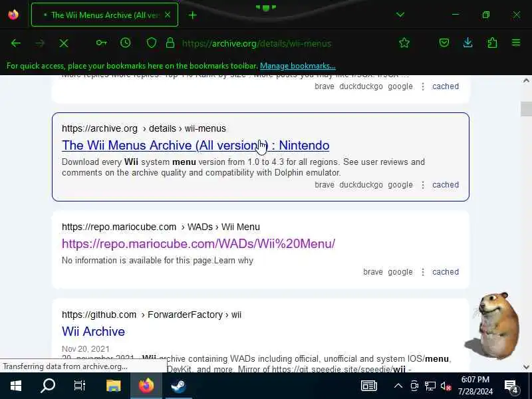532x399 pixels.
Task: Open the Wii Archive GitHub result
Action: tap(93, 331)
